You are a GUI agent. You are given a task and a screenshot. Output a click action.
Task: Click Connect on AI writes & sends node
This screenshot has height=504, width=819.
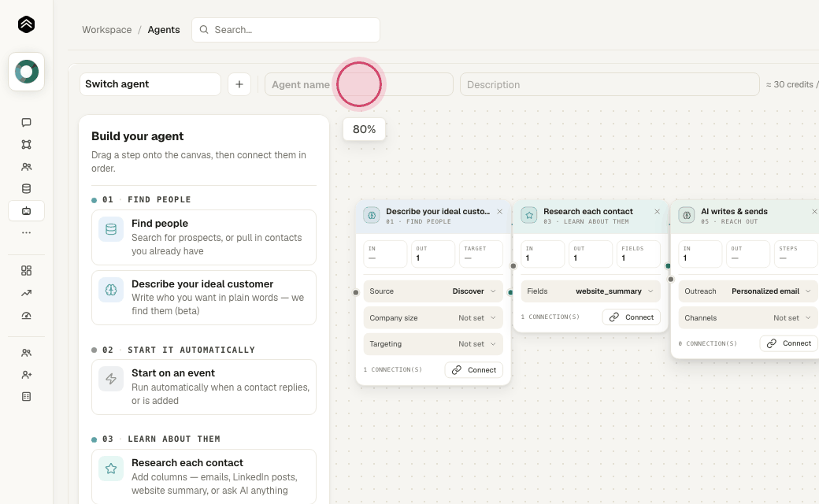click(789, 343)
